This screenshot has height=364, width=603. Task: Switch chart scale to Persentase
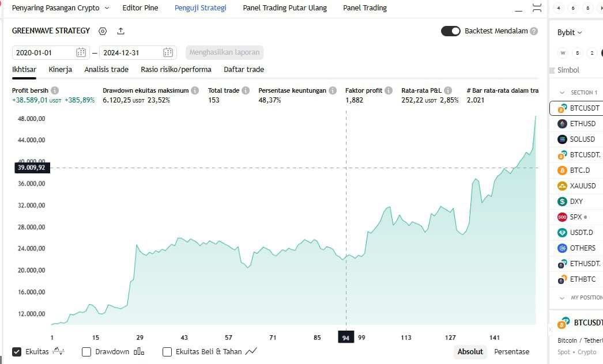pyautogui.click(x=511, y=352)
